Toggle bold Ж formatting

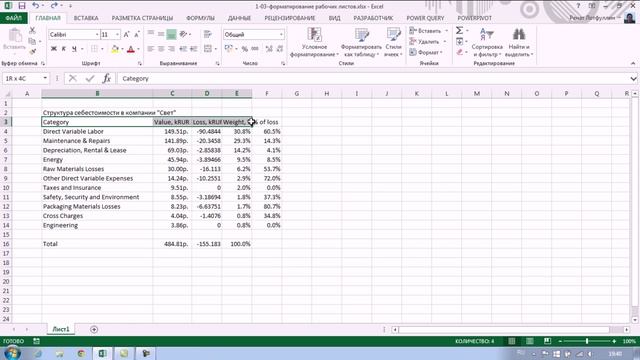click(53, 49)
